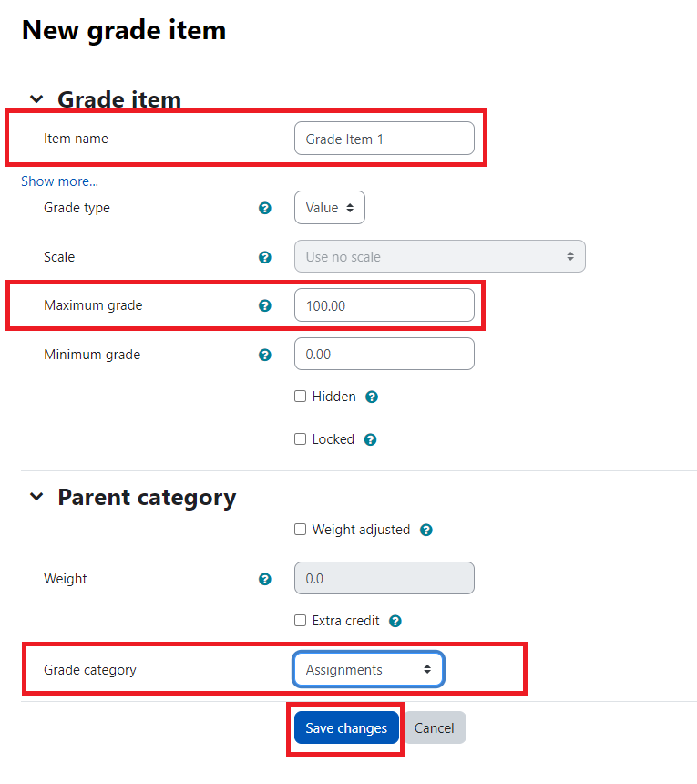This screenshot has width=697, height=784.
Task: Enable the Hidden checkbox
Action: (x=300, y=397)
